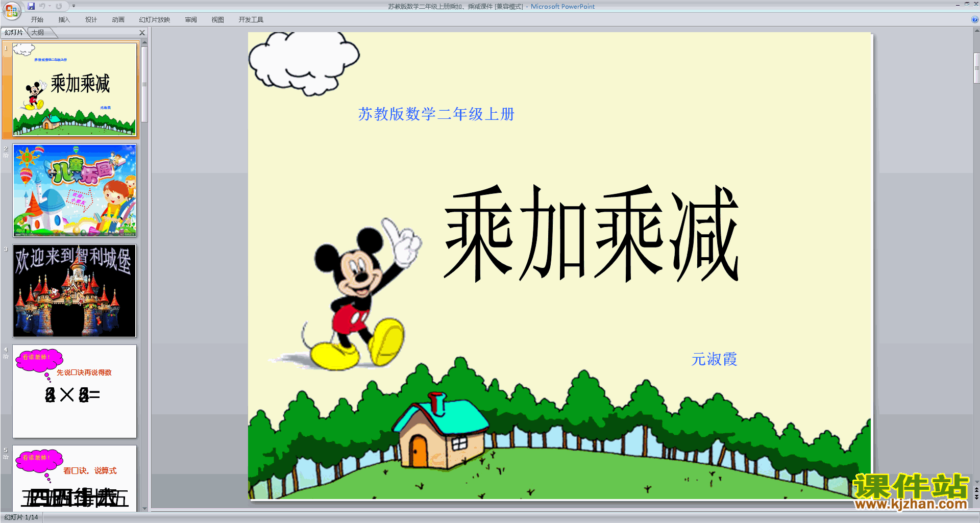Click main editor scrollbar up arrow
The image size is (980, 523).
(x=976, y=31)
